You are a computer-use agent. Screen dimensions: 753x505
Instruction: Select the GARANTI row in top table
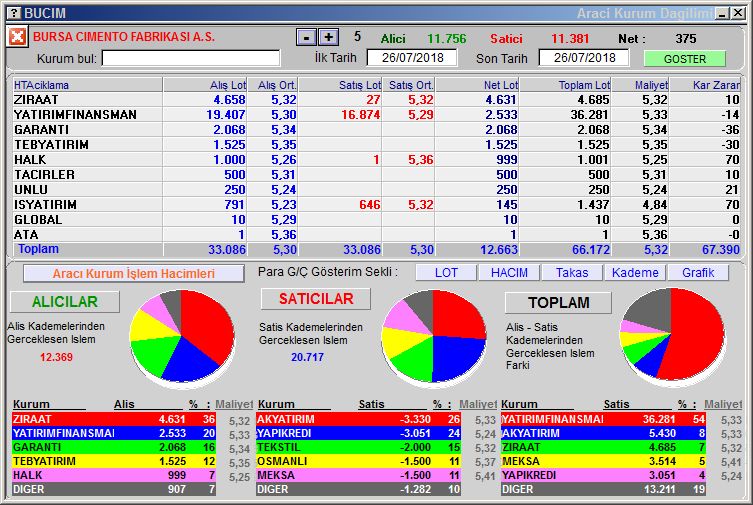pos(376,130)
